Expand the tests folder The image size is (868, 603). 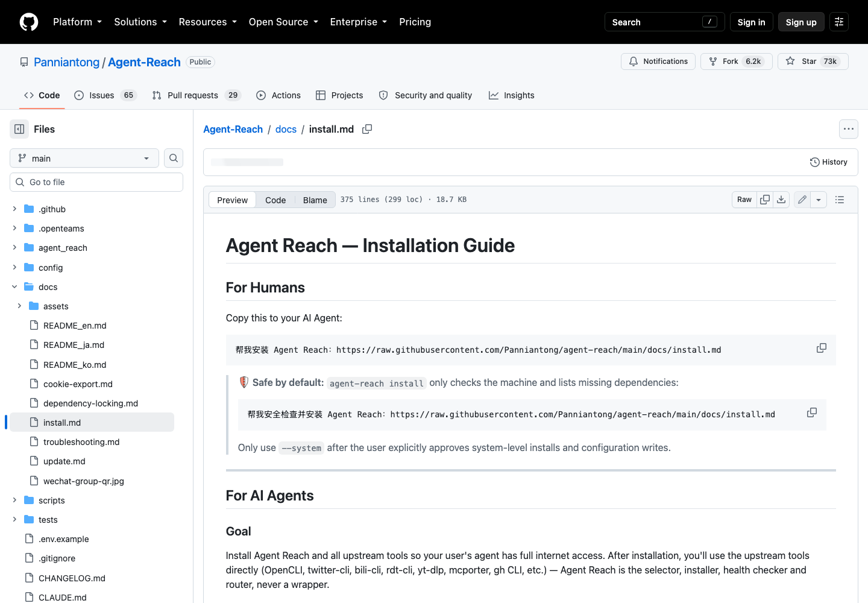[14, 519]
